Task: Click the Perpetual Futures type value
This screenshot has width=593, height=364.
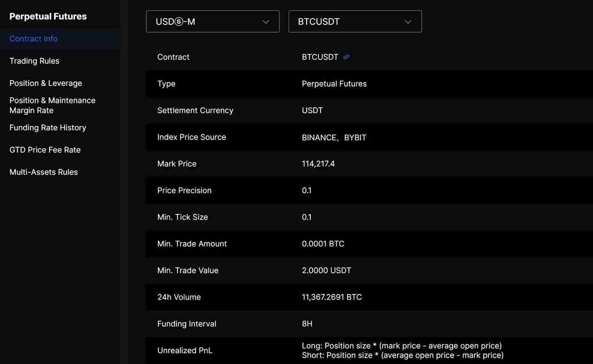Action: click(x=334, y=84)
